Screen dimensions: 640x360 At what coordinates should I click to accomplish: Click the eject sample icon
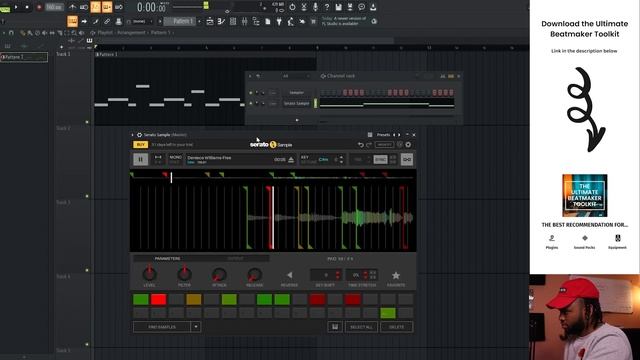[291, 160]
